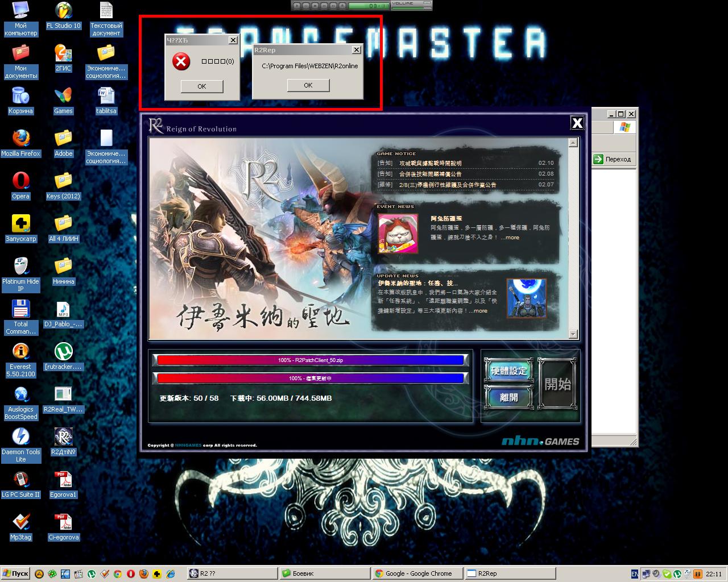Close the R2Rep dialog window

357,50
